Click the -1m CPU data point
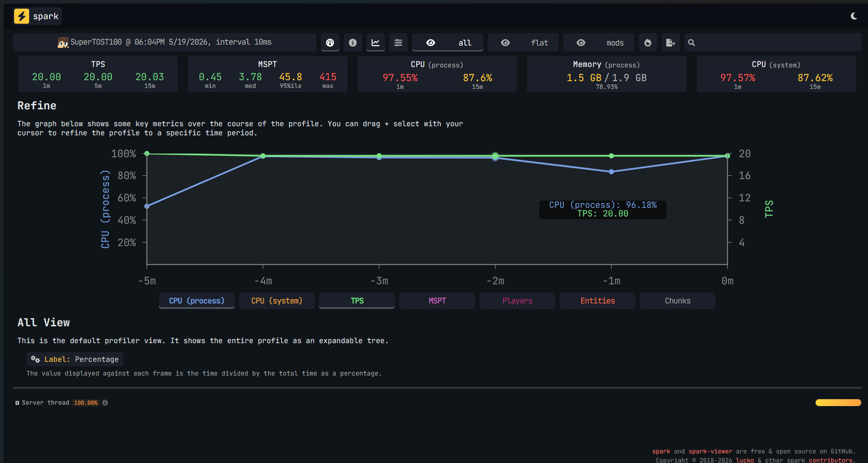Viewport: 868px width, 463px height. (x=611, y=172)
